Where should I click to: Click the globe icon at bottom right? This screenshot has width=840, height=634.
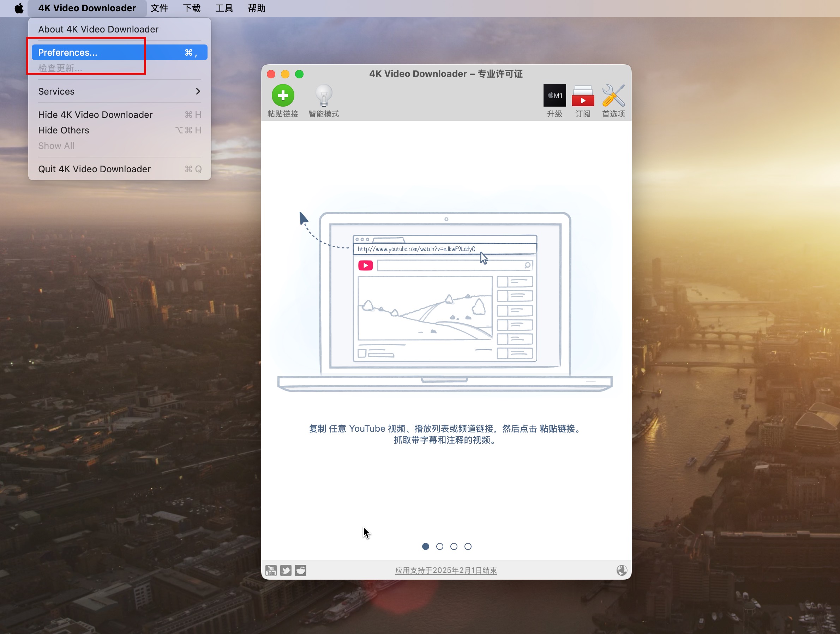pyautogui.click(x=621, y=570)
